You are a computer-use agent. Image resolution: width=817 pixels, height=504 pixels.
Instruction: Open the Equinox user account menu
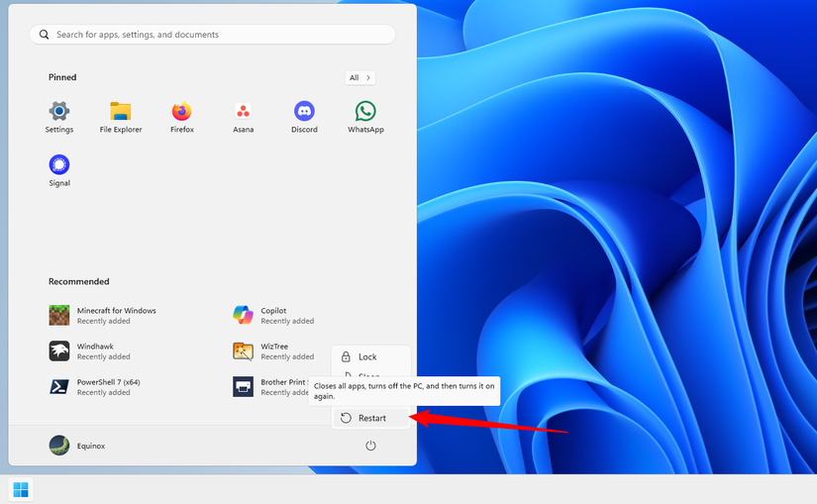click(77, 446)
